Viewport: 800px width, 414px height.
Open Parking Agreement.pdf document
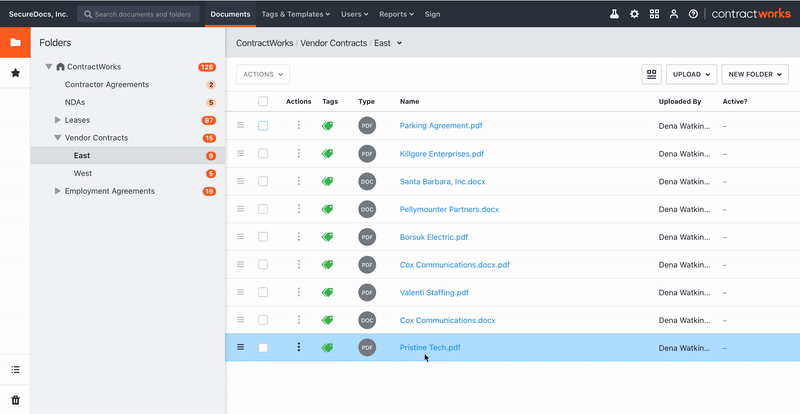(441, 126)
